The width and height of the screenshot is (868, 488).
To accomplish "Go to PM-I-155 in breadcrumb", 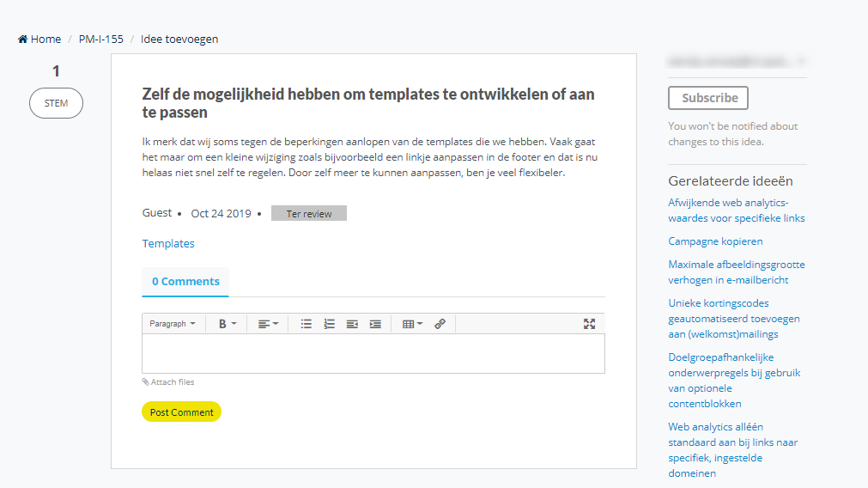I will [x=100, y=40].
